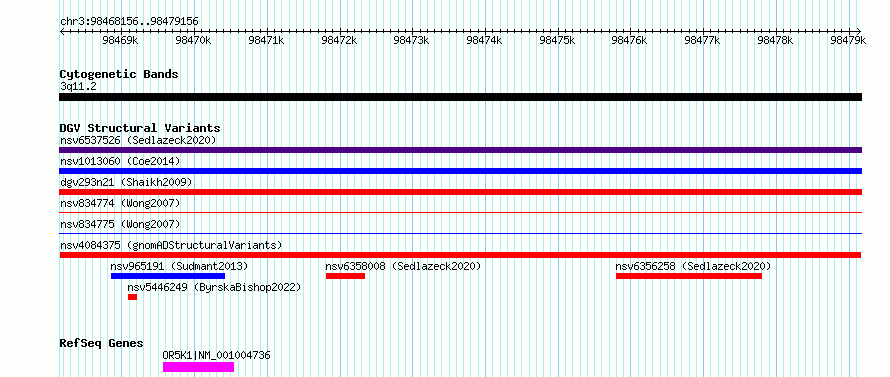Click the nsv6537526 (Sedlazeck2020) label
Viewport: 890px width, 377px height.
point(138,140)
